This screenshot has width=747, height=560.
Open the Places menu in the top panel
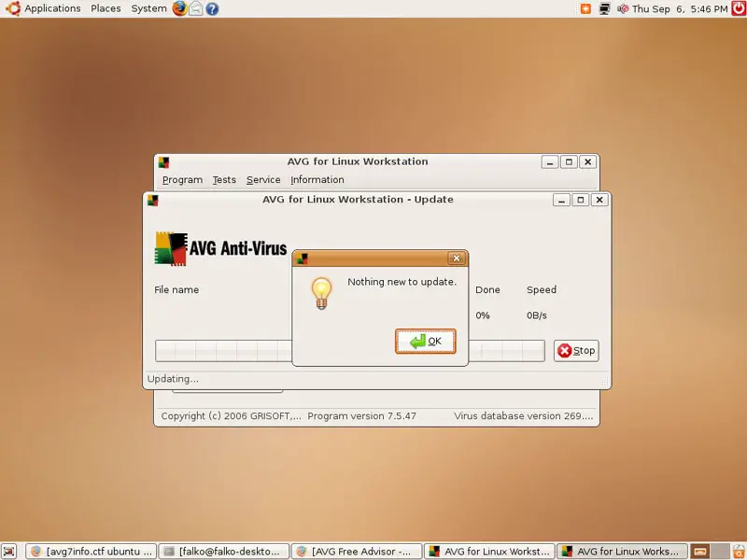106,8
